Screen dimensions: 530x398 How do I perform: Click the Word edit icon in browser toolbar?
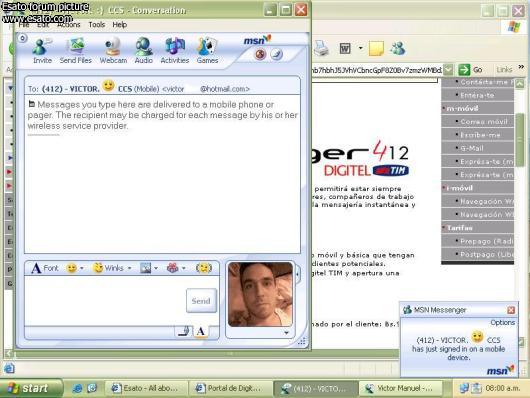pos(345,49)
